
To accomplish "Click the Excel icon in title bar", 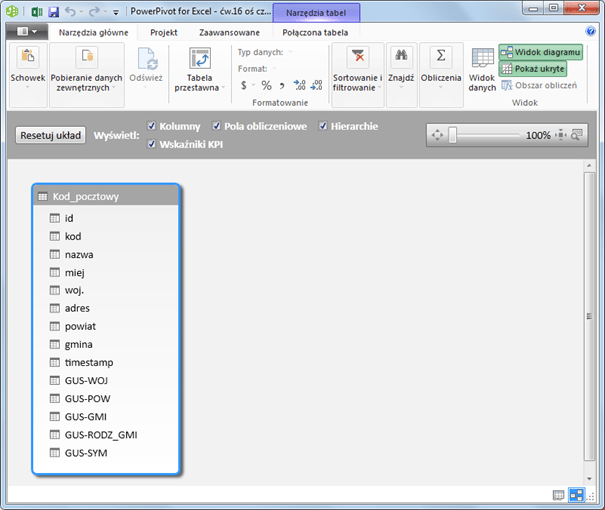I will pyautogui.click(x=35, y=12).
